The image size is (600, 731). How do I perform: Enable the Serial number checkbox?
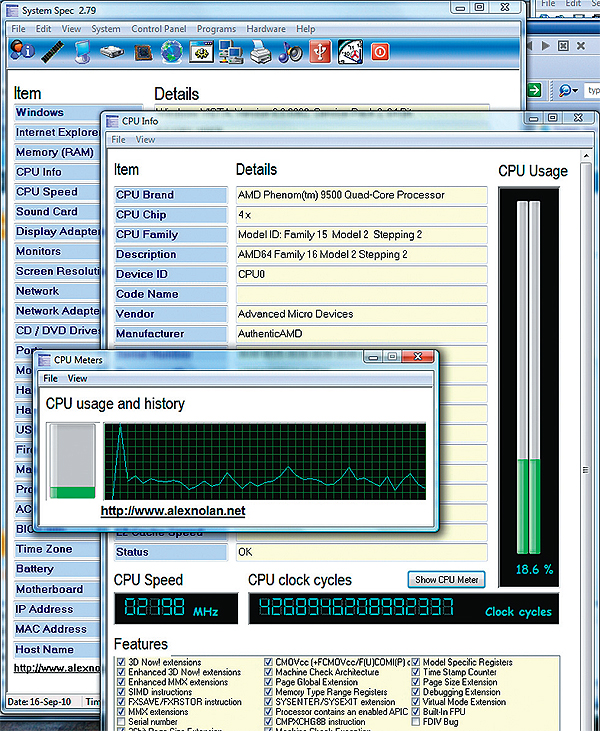coord(121,722)
